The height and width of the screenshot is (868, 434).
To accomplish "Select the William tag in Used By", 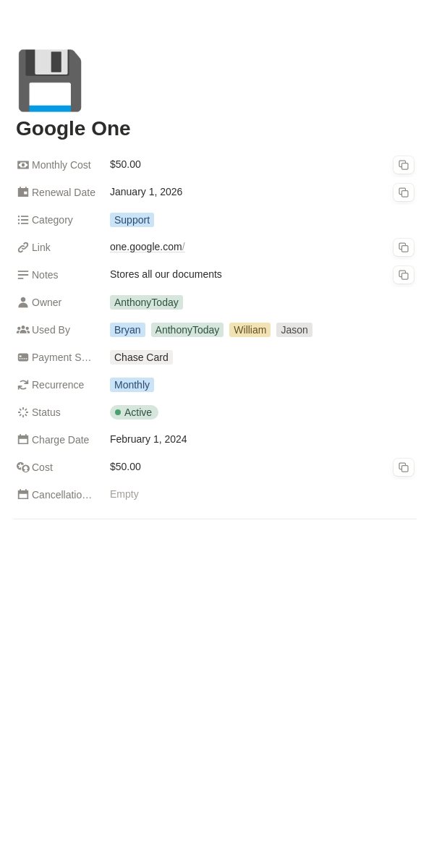I will pos(250,330).
